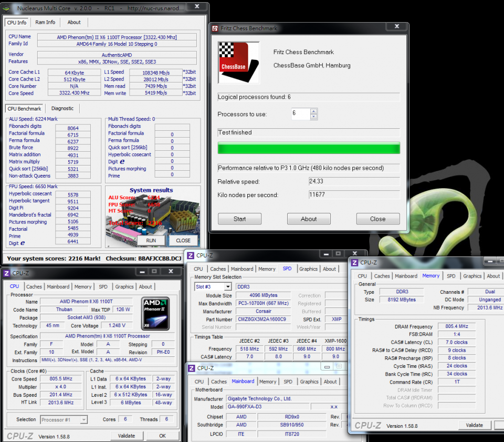The image size is (504, 442).
Task: Switch to the SPD tab in CPU-Z
Action: pos(104,286)
